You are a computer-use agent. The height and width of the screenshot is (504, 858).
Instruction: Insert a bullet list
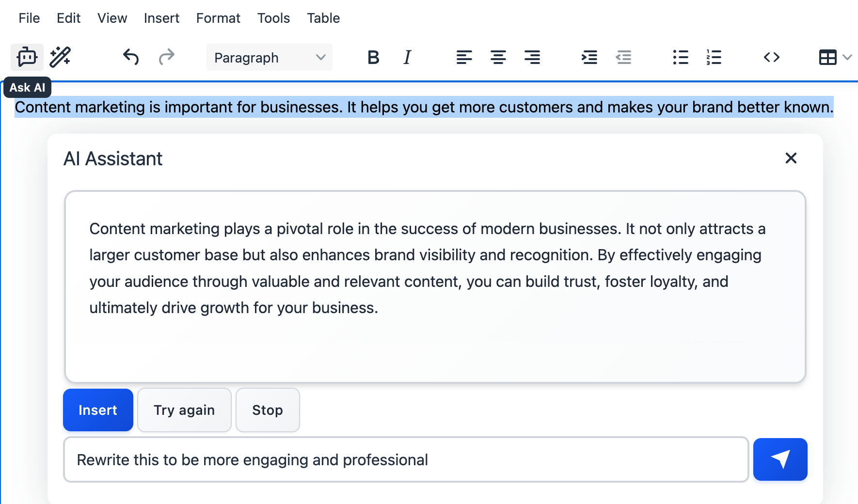coord(680,57)
